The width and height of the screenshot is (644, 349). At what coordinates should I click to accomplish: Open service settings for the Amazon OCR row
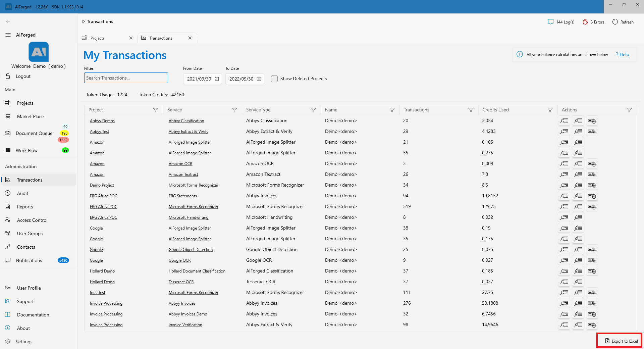tap(592, 164)
